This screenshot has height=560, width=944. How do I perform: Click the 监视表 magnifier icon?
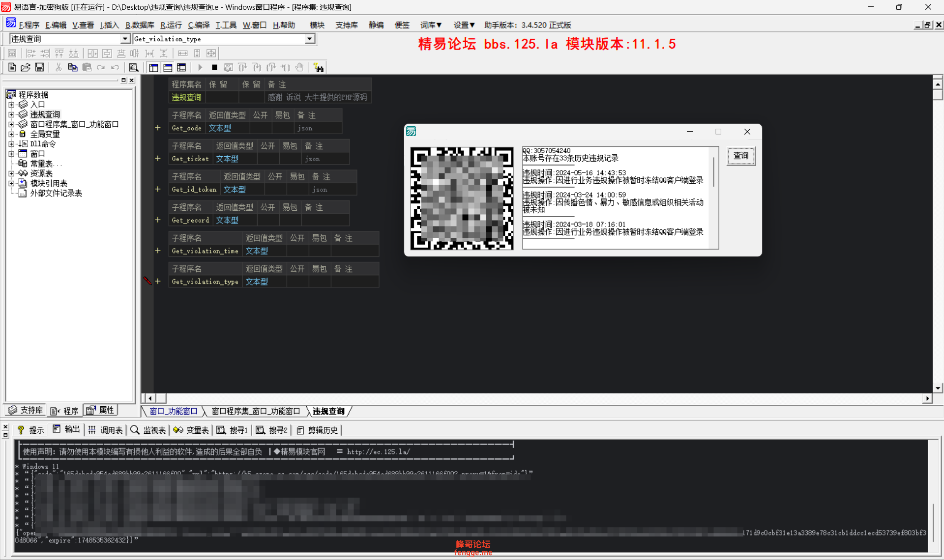[135, 430]
